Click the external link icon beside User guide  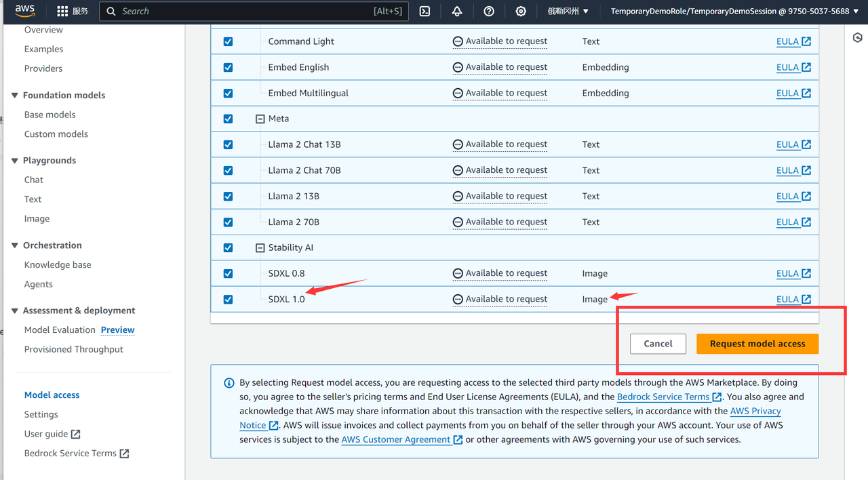[76, 434]
